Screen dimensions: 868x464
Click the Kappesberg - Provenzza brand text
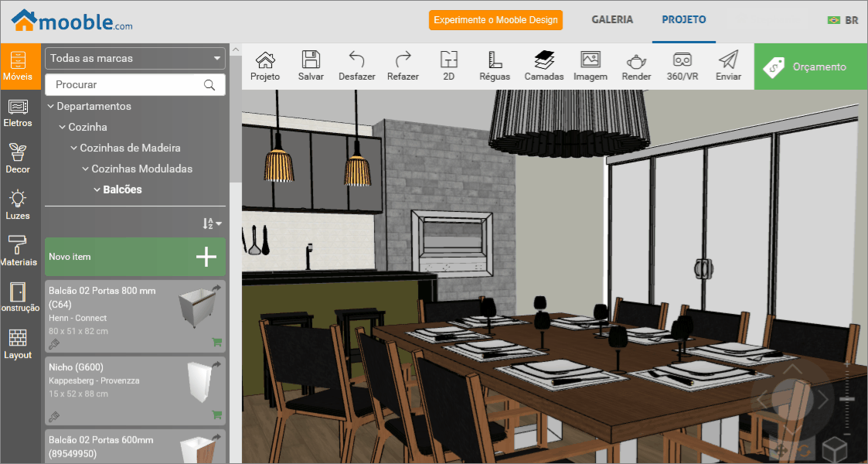(94, 380)
